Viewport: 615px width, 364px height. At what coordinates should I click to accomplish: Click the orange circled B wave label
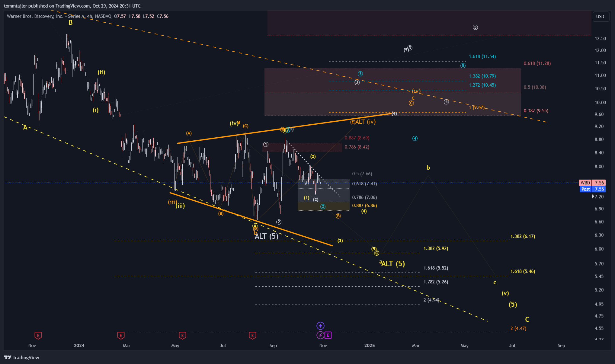(x=338, y=216)
